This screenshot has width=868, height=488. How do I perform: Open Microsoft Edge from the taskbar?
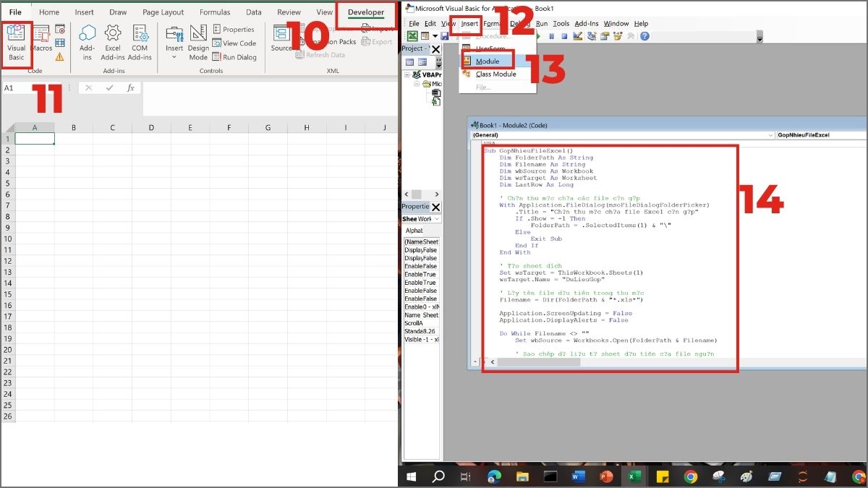click(494, 476)
